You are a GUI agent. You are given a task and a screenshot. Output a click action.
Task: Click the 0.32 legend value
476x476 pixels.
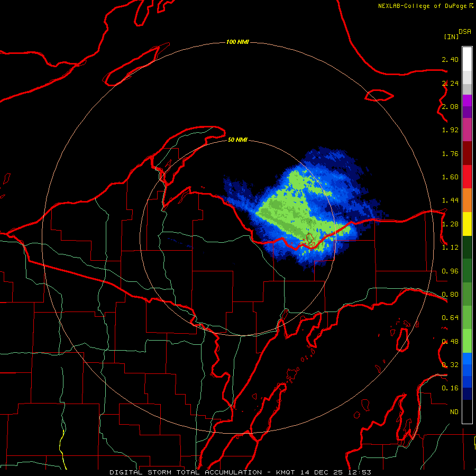(x=450, y=365)
